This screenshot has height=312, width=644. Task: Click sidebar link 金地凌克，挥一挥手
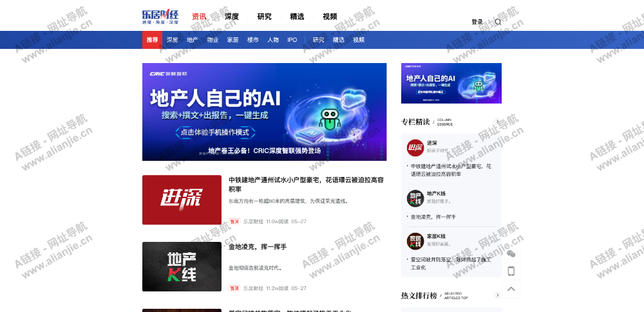[x=433, y=217]
